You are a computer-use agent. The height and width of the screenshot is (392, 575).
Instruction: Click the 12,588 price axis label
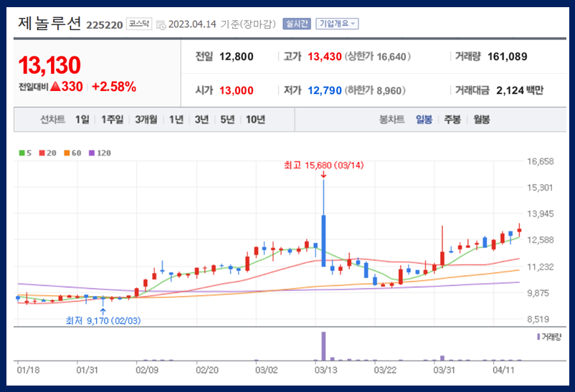(540, 240)
